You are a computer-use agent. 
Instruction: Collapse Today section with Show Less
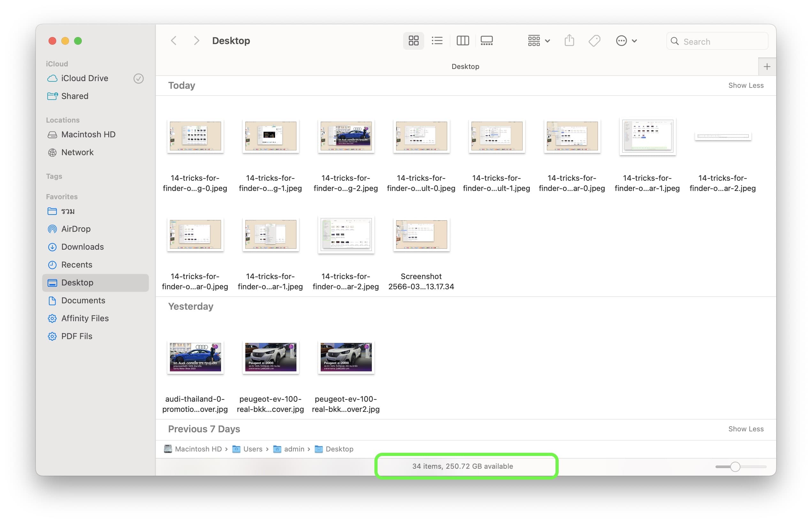[746, 86]
